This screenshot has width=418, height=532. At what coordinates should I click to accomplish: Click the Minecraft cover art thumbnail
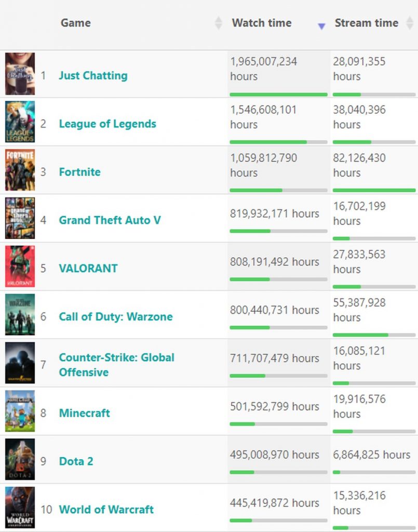pos(20,411)
